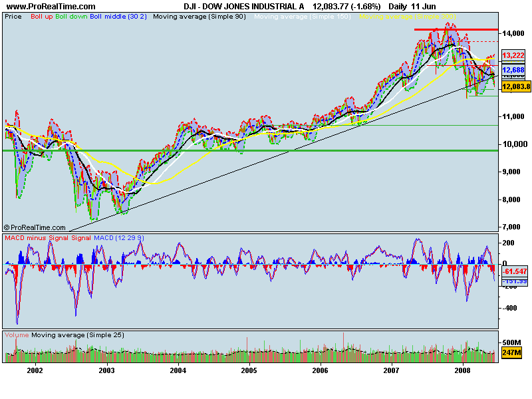Select the Volume panel label
Screen dimensions: 532x399
pos(17,335)
